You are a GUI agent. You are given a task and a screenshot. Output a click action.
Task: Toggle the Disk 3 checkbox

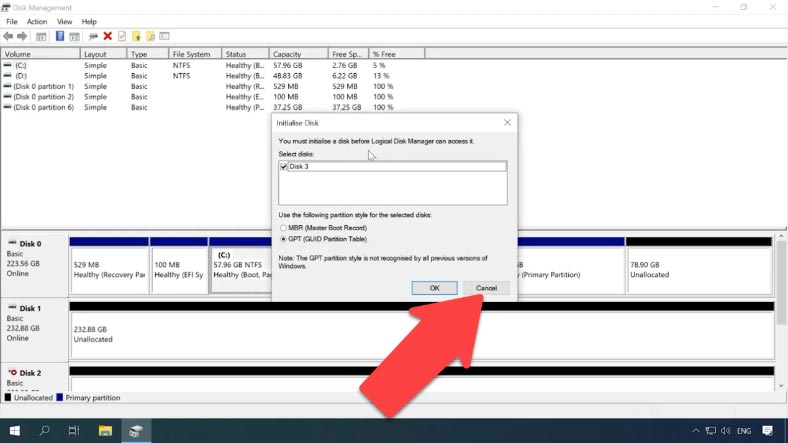point(283,166)
